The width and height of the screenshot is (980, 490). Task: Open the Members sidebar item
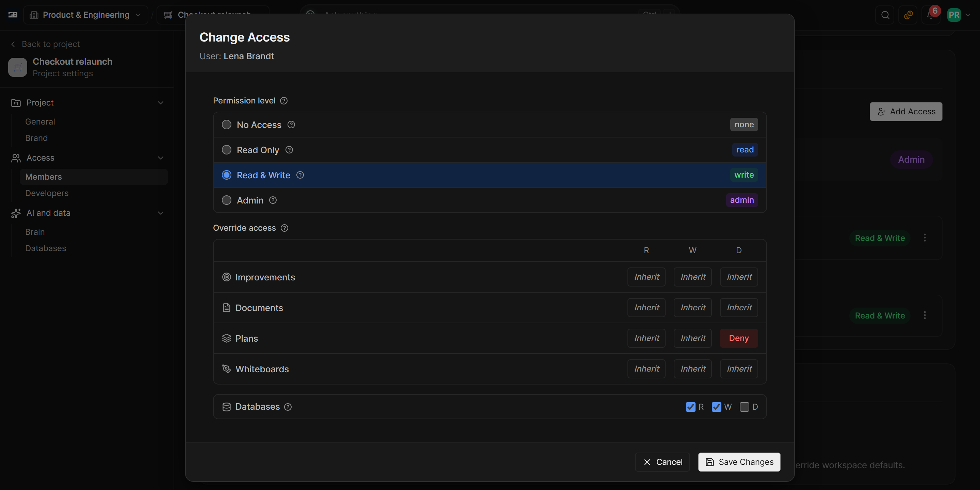point(94,177)
